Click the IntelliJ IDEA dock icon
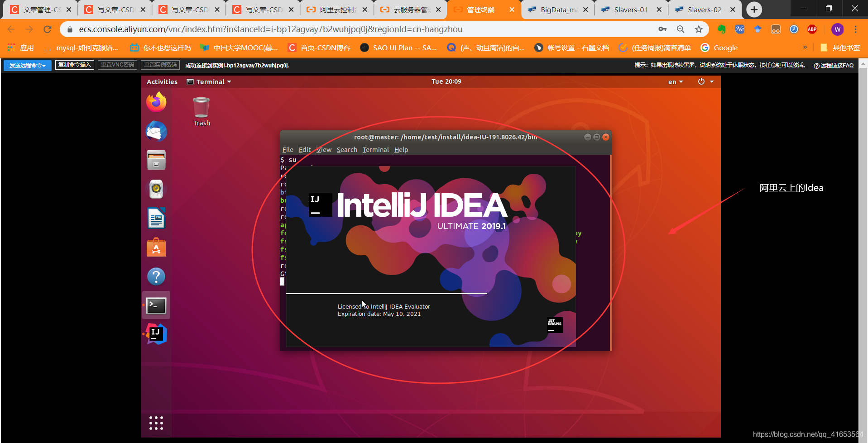The image size is (868, 443). coord(156,334)
